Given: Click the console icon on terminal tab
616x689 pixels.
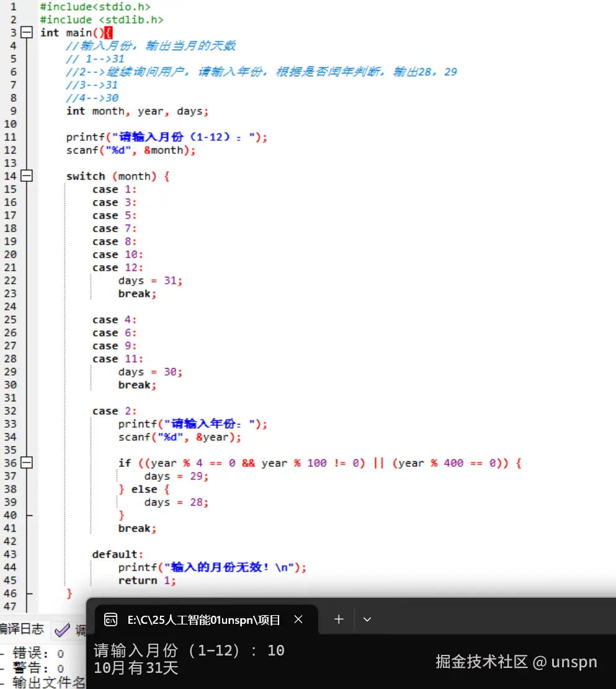Looking at the screenshot, I should [x=110, y=619].
